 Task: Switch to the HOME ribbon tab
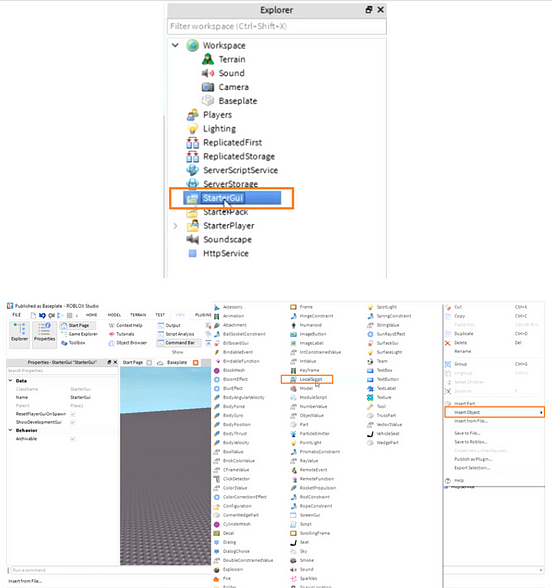coord(92,315)
